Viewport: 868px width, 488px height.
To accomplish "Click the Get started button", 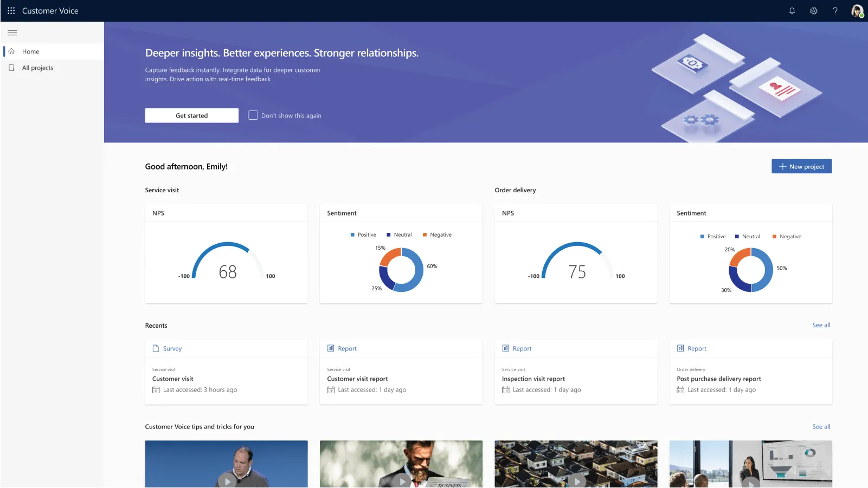I will point(192,115).
